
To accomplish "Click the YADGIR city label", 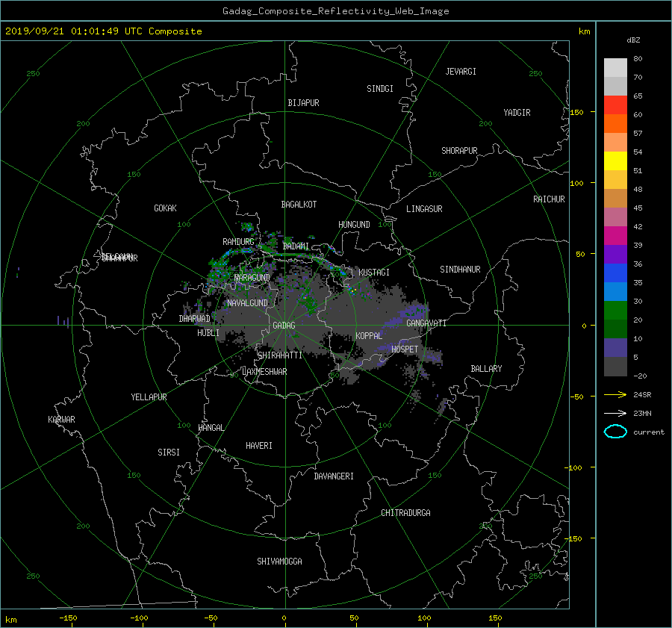I will pyautogui.click(x=517, y=112).
